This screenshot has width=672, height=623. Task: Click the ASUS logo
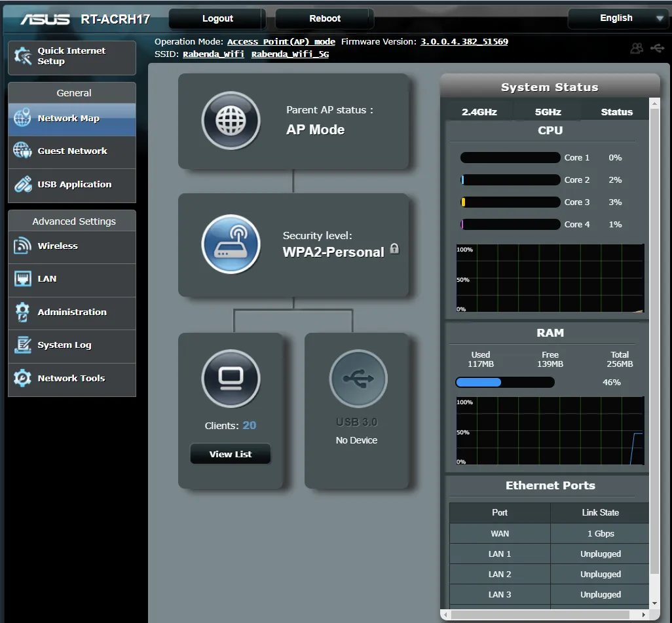[x=45, y=19]
